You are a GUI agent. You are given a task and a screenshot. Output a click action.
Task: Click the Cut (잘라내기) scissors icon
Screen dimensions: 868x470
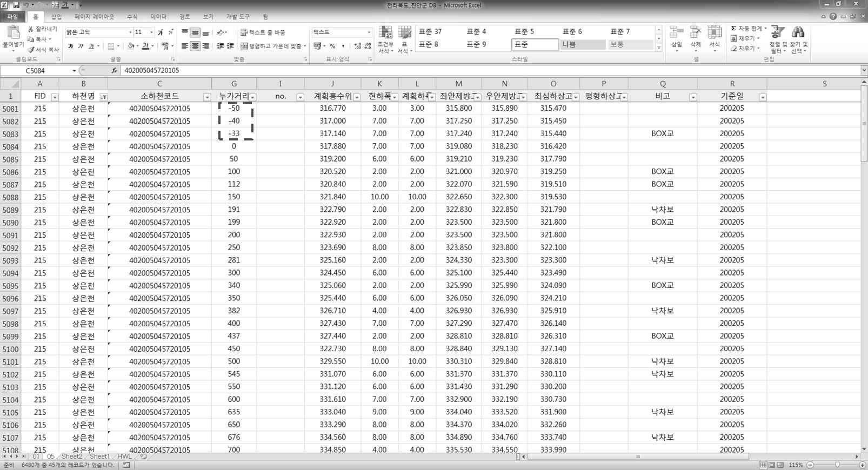(31, 29)
